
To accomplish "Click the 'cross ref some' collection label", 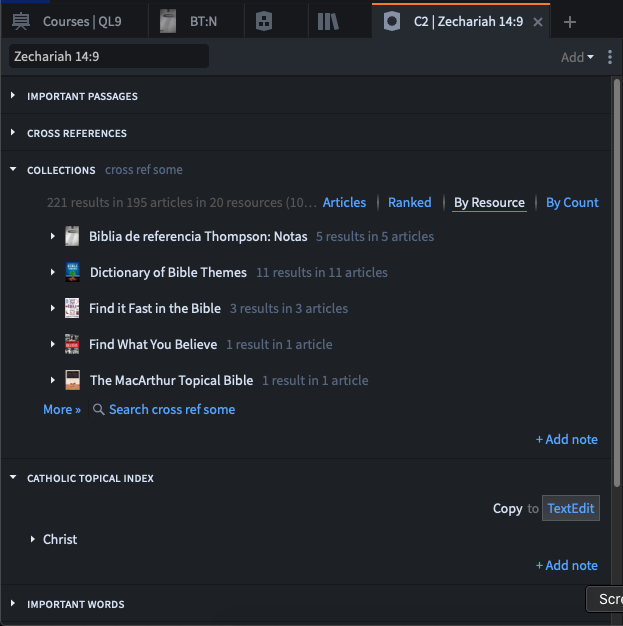I will (x=144, y=170).
